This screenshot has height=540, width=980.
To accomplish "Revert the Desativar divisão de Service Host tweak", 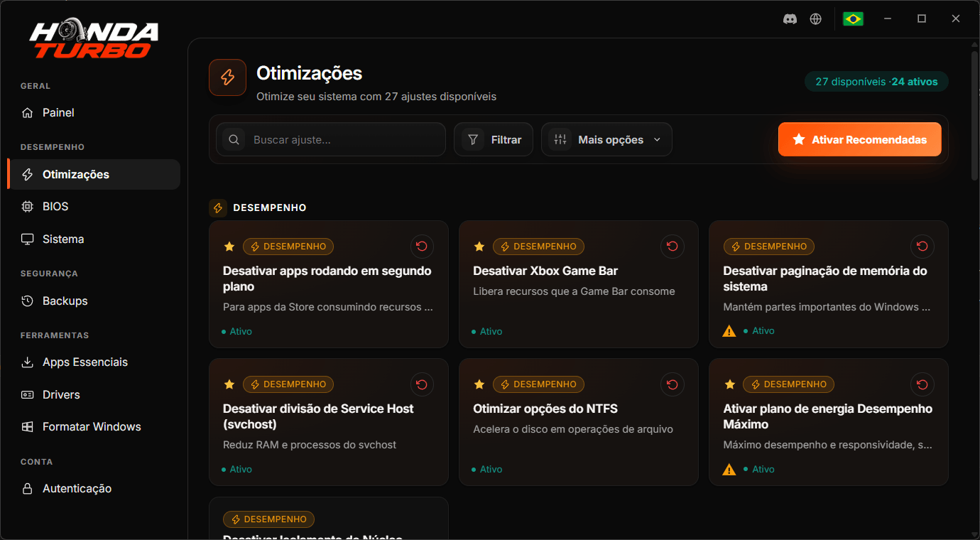I will point(422,384).
